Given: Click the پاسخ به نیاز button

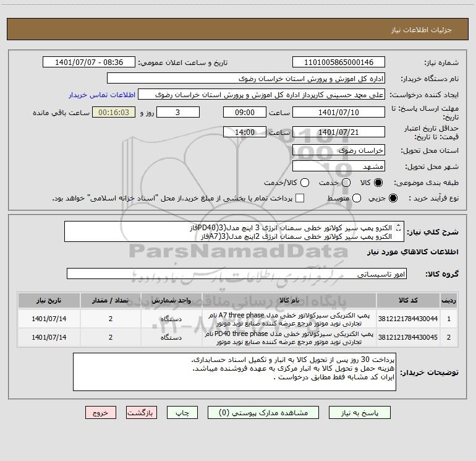Looking at the screenshot, I should coord(359,413).
